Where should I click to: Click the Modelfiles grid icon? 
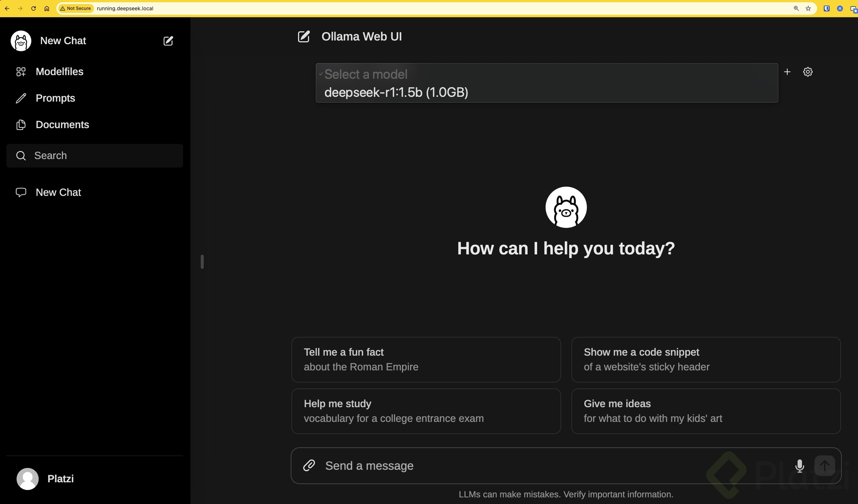[21, 72]
